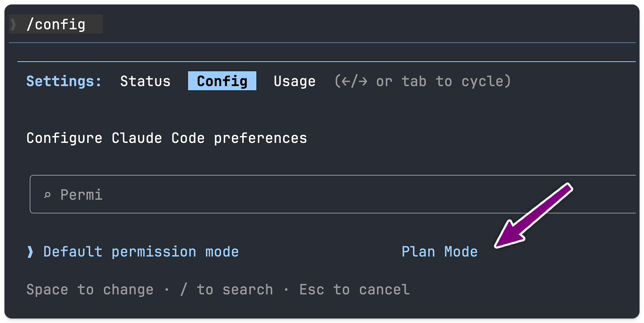Click the /config command text
The height and width of the screenshot is (323, 644).
[56, 25]
